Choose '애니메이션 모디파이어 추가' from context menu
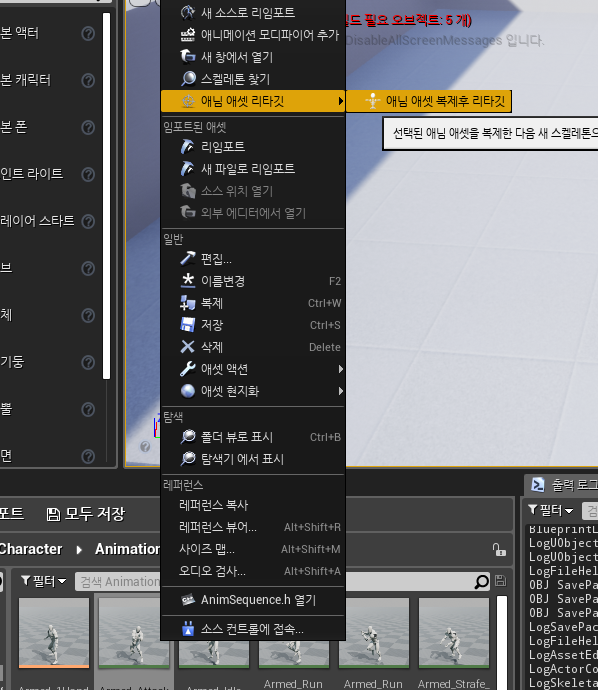Image resolution: width=598 pixels, height=690 pixels. click(x=253, y=35)
